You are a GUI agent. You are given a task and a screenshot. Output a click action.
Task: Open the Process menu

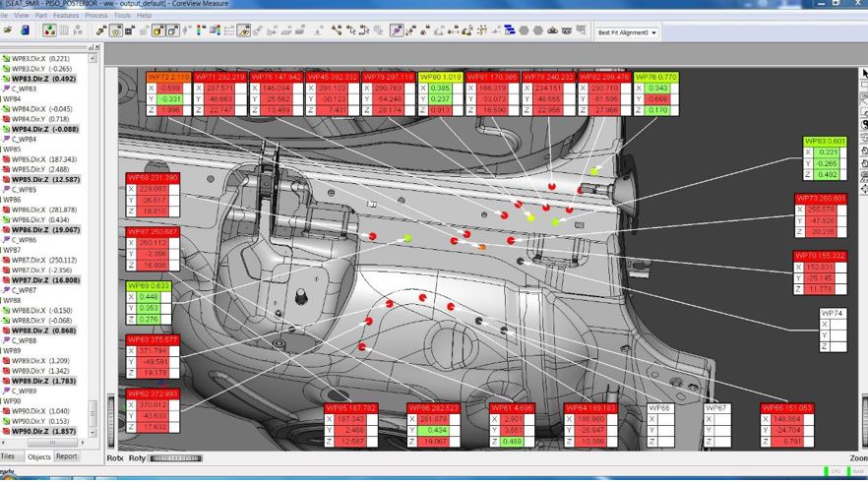click(x=96, y=16)
